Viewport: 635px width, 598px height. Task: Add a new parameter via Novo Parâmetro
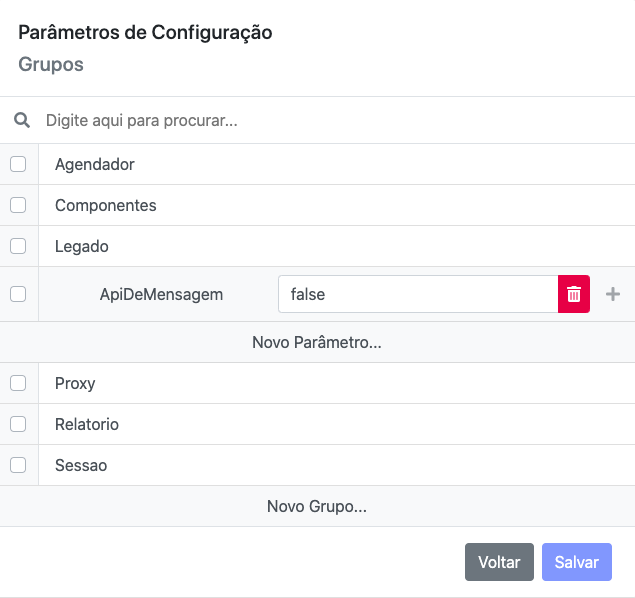click(x=317, y=342)
